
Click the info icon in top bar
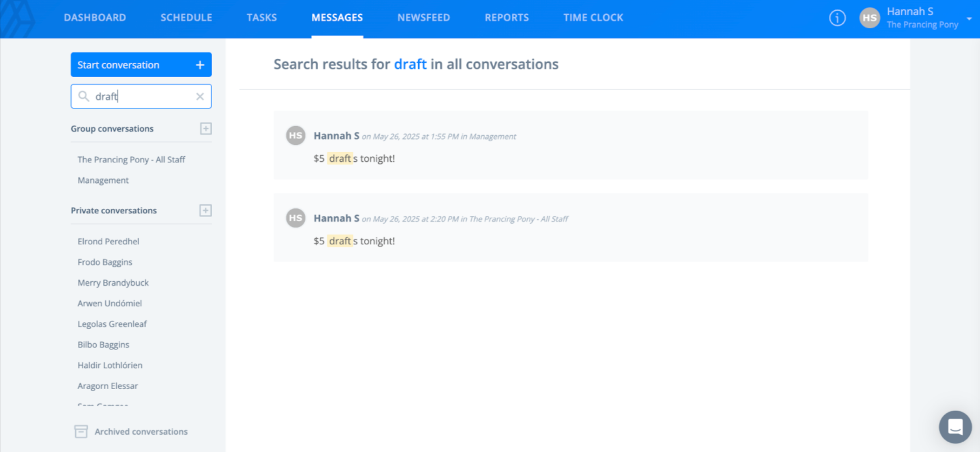click(837, 18)
